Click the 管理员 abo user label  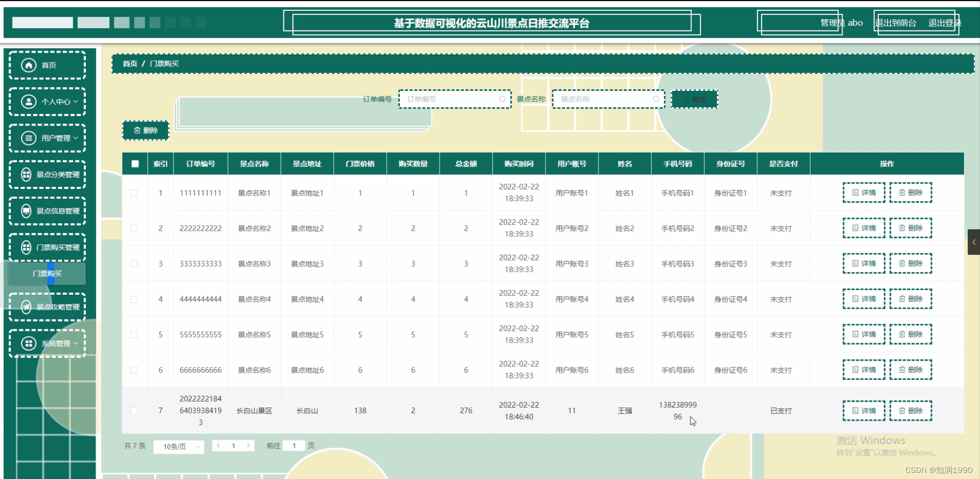pos(841,23)
